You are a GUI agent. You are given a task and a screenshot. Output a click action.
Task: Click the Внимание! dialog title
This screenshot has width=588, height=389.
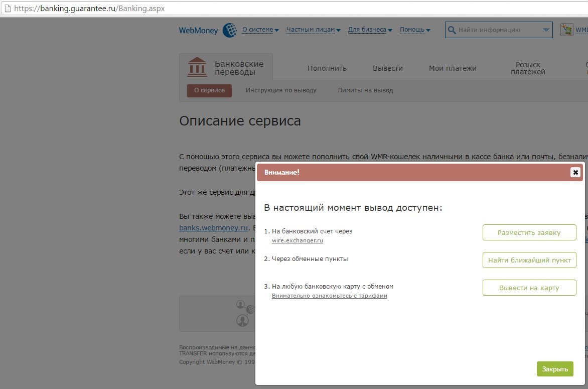point(281,172)
